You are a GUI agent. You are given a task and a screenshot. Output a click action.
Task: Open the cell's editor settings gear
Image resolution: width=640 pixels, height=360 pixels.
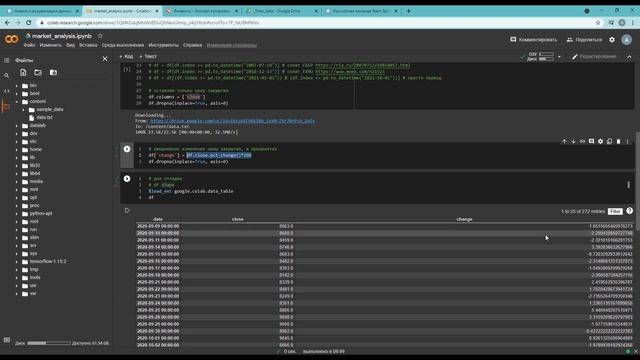click(600, 141)
